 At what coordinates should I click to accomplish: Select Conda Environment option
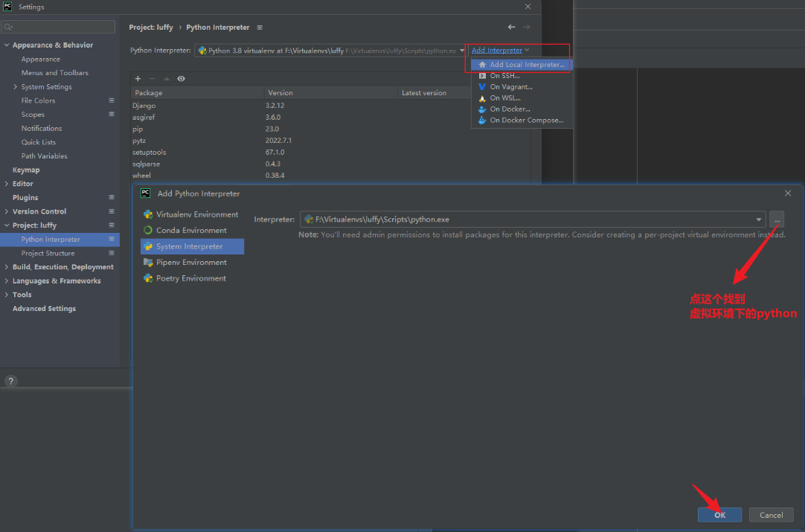point(192,231)
